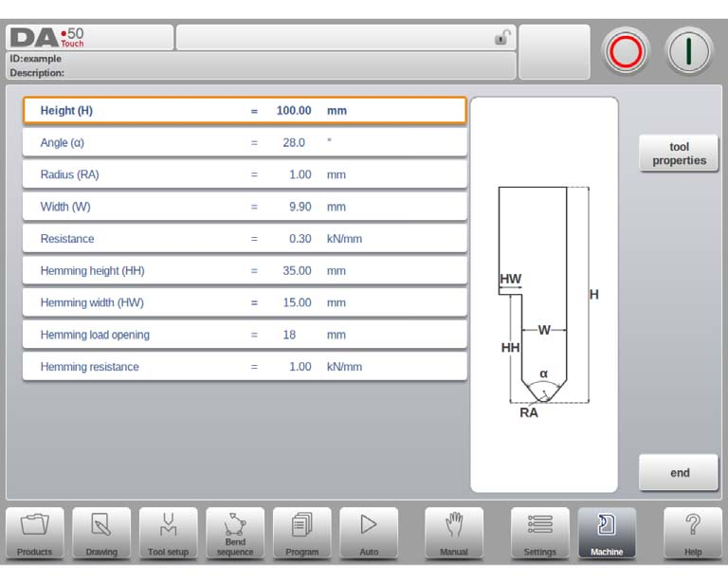Select the Auto mode play icon
Screen dimensions: 728x583
369,533
